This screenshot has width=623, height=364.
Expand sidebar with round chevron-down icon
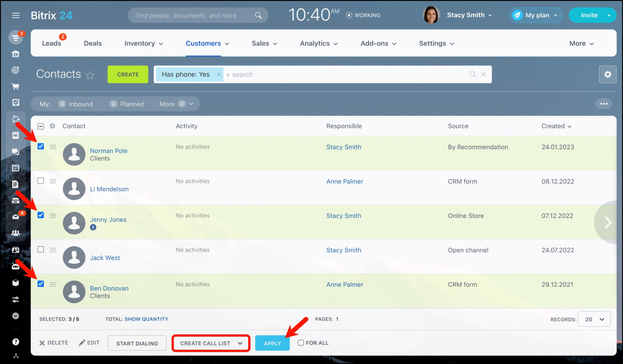(16, 316)
